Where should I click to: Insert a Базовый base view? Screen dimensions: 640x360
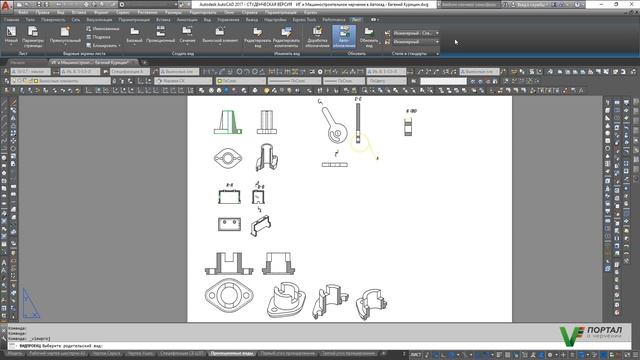(x=134, y=36)
